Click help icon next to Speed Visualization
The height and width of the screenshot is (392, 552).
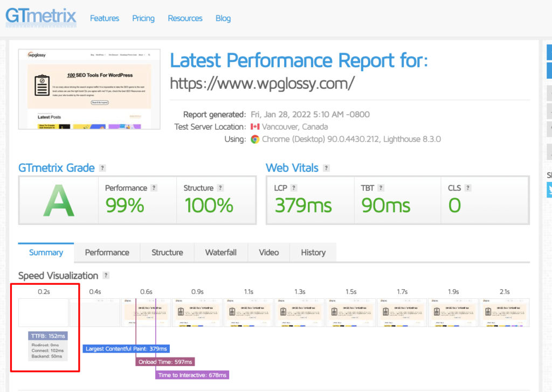(x=106, y=275)
